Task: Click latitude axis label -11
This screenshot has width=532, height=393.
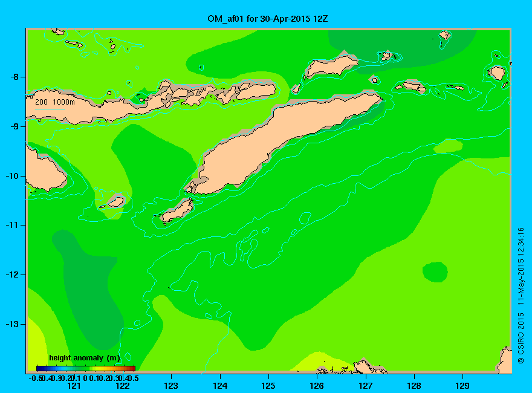Action: (12, 225)
